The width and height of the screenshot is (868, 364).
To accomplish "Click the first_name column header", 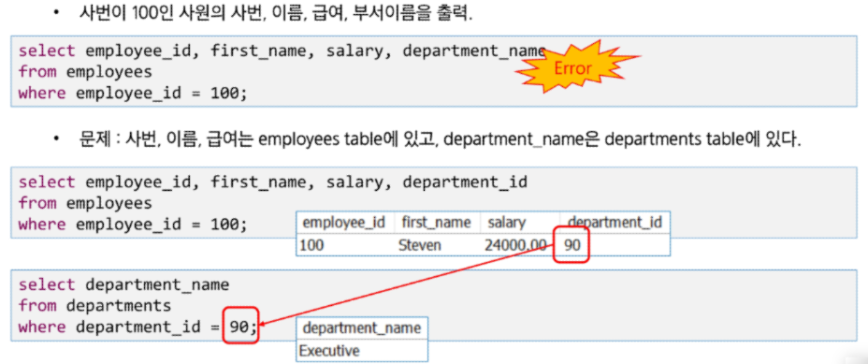I will point(436,223).
